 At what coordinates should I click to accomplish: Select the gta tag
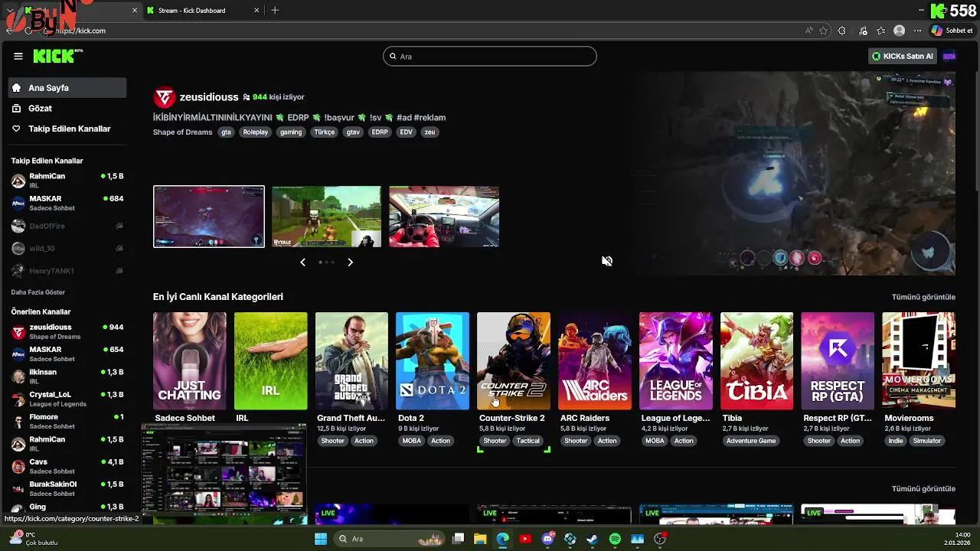(x=226, y=132)
